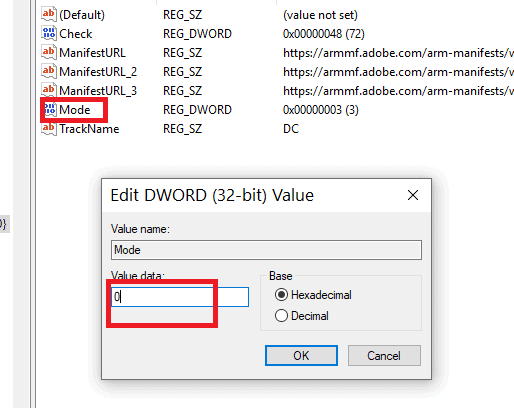This screenshot has width=514, height=408.
Task: Select the Check registry value name
Action: point(76,34)
